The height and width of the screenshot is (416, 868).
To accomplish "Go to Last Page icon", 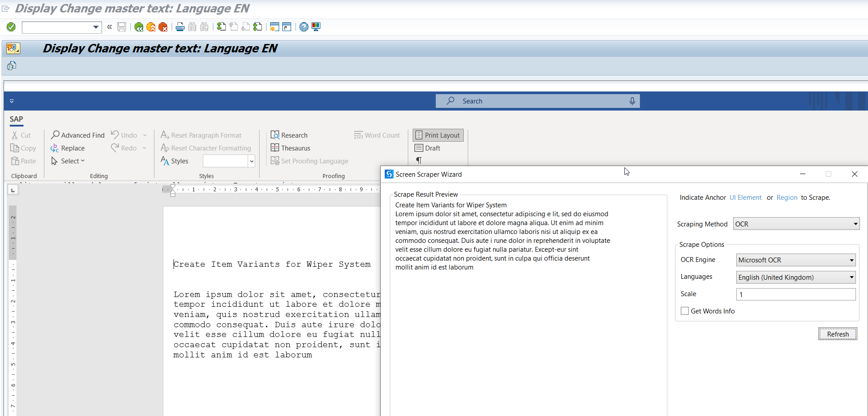I will click(257, 27).
